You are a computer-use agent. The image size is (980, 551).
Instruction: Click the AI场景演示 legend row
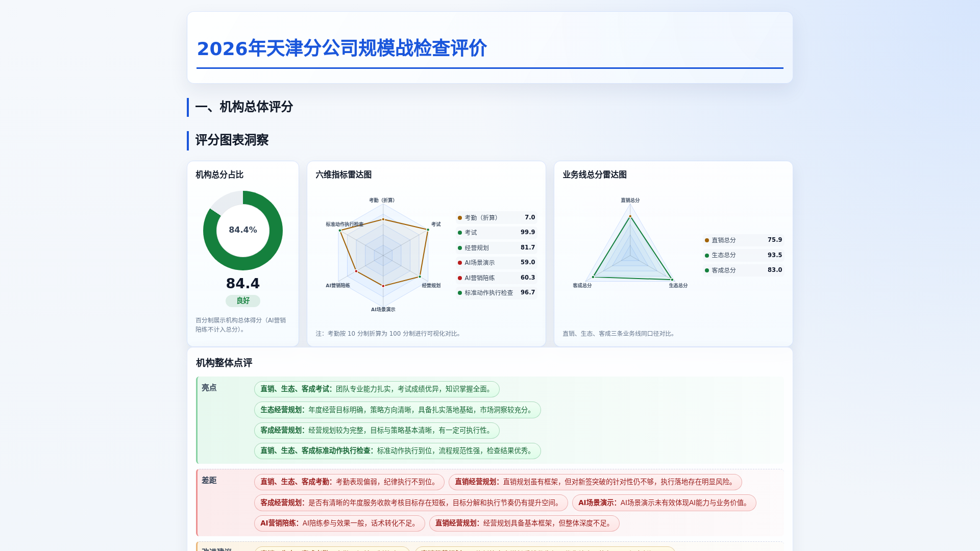click(497, 263)
